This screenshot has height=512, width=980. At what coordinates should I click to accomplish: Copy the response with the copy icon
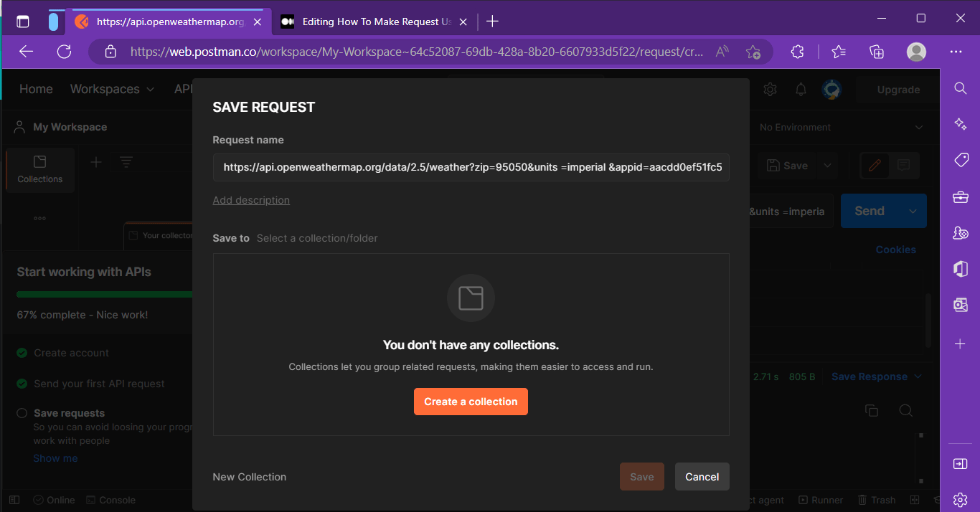click(872, 410)
